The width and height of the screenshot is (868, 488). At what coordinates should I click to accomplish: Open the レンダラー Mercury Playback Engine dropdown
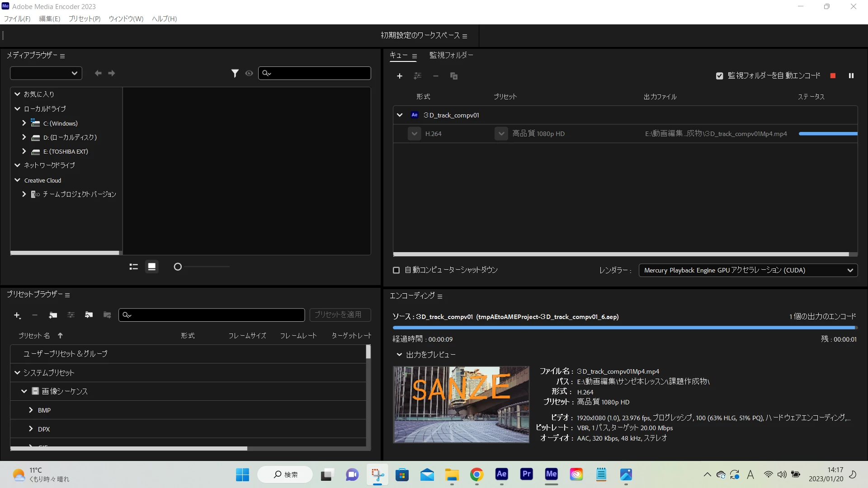point(748,270)
